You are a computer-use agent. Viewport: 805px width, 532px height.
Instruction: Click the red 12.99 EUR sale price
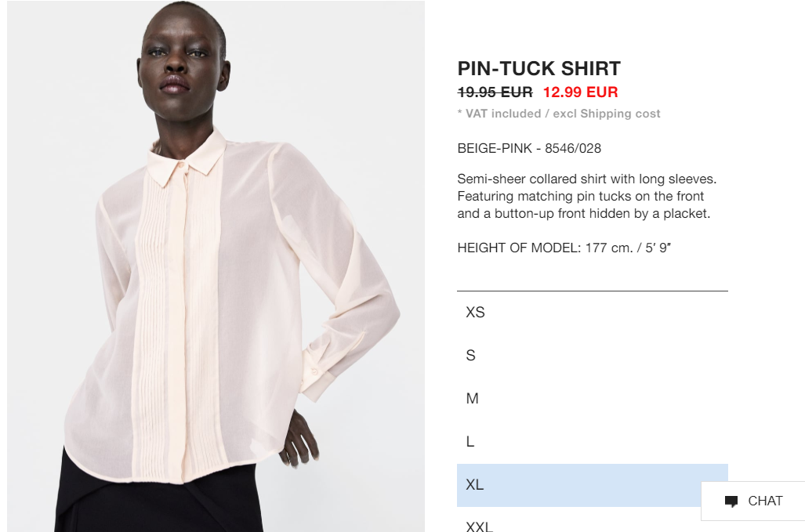[581, 92]
